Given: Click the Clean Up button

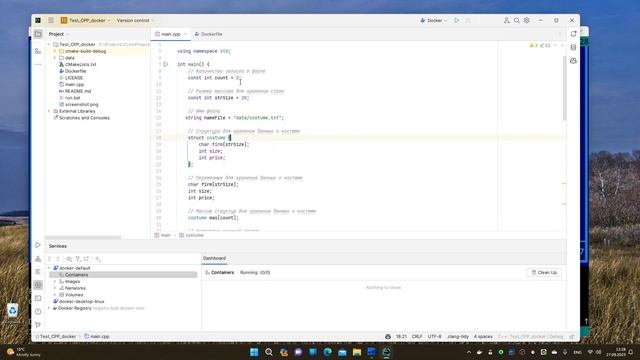Looking at the screenshot, I should [544, 272].
